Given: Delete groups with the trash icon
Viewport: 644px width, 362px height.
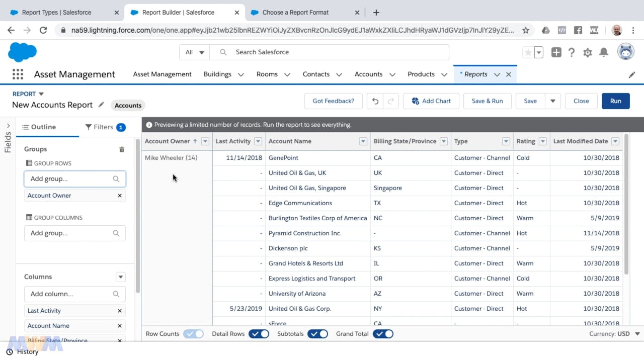Looking at the screenshot, I should point(121,149).
